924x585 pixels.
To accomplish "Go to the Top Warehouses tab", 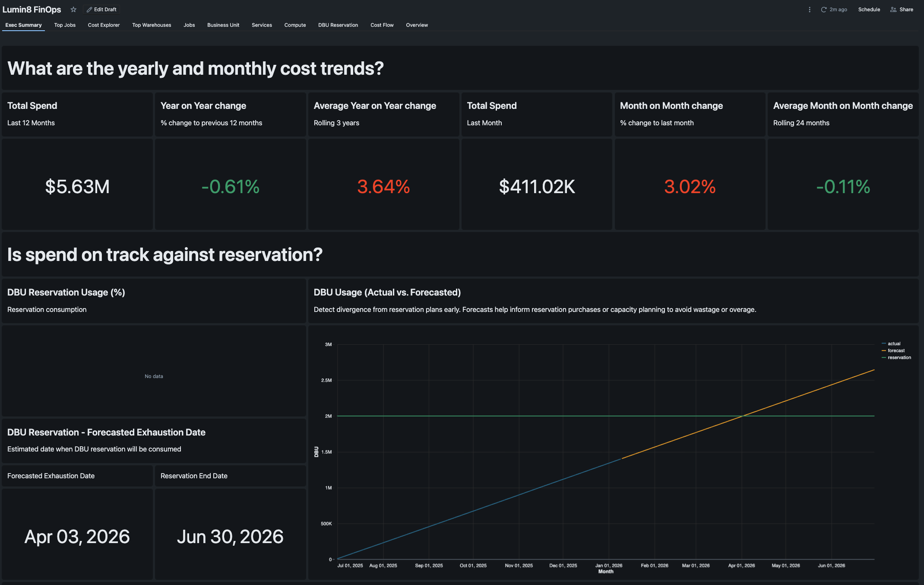I will click(152, 25).
